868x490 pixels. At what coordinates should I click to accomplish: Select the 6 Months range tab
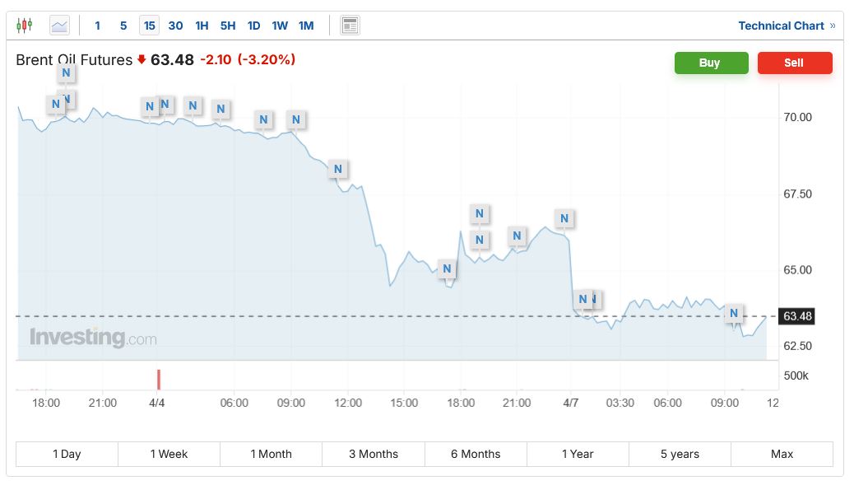[476, 454]
